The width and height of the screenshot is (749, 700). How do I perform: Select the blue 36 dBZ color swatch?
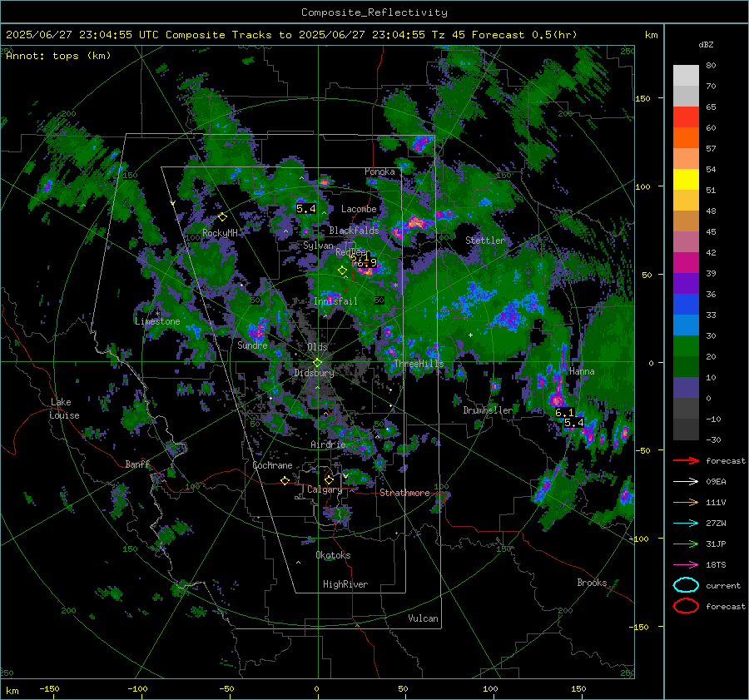(x=686, y=304)
